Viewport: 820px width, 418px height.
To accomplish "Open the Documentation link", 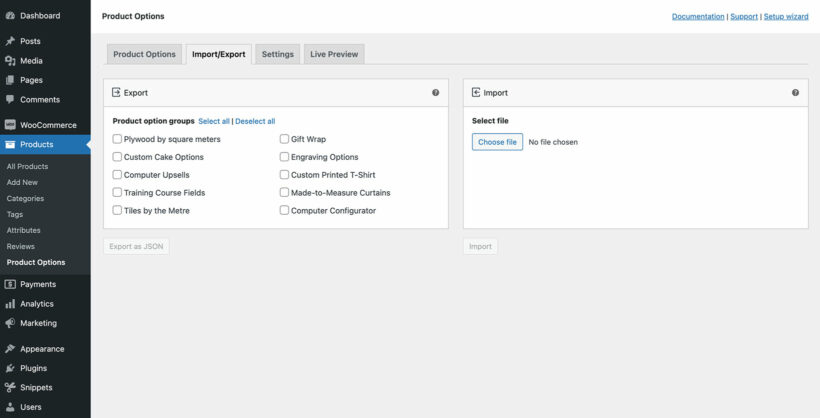I will point(698,17).
